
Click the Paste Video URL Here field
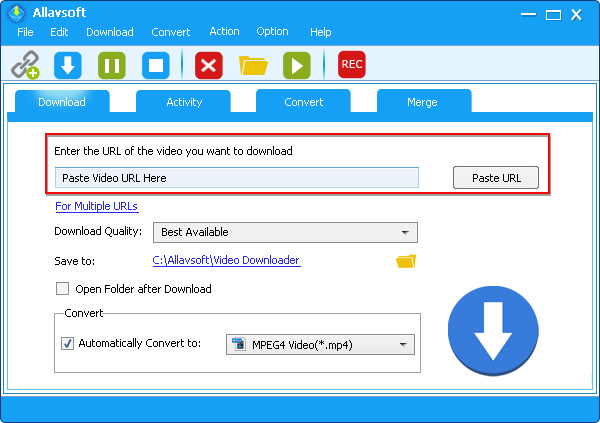pyautogui.click(x=237, y=178)
